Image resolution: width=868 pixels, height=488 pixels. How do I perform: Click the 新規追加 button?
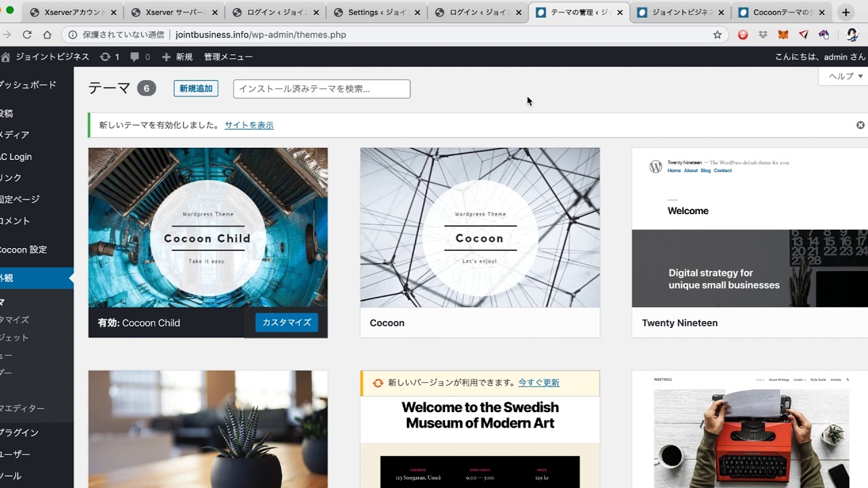point(196,88)
